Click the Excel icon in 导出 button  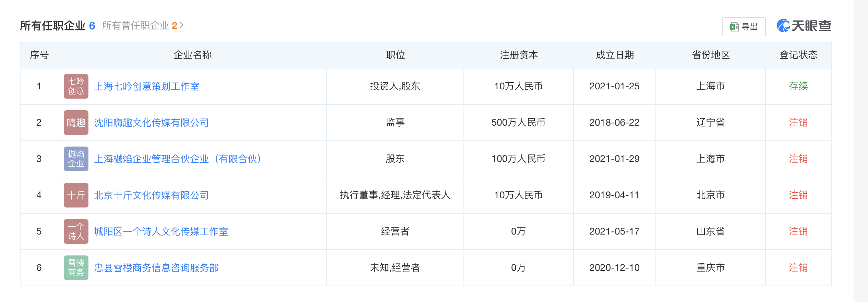734,27
